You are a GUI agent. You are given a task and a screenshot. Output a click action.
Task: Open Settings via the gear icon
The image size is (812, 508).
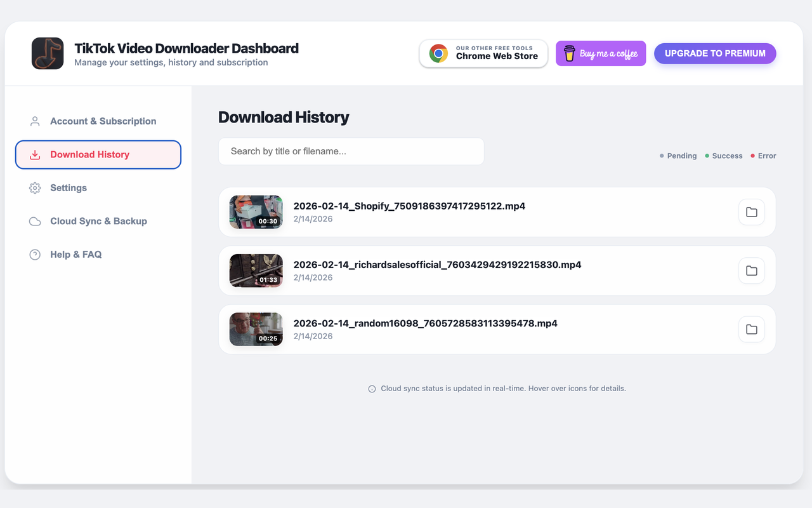pyautogui.click(x=35, y=187)
